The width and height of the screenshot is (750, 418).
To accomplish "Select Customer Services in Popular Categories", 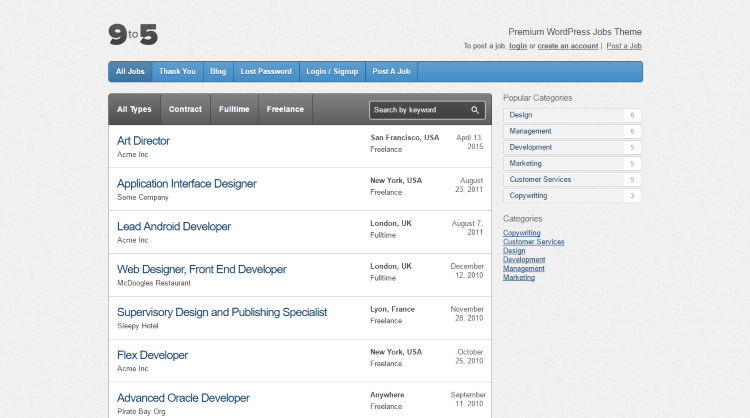I will (x=572, y=179).
